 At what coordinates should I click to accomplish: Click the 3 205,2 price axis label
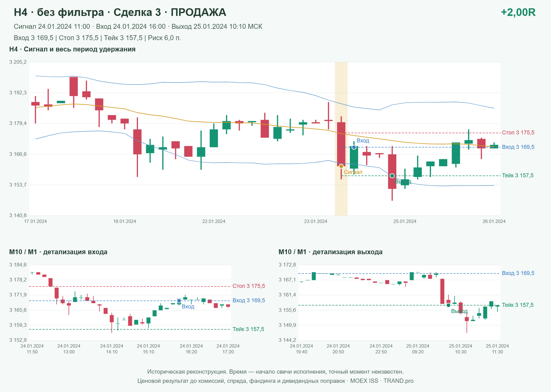(x=18, y=62)
